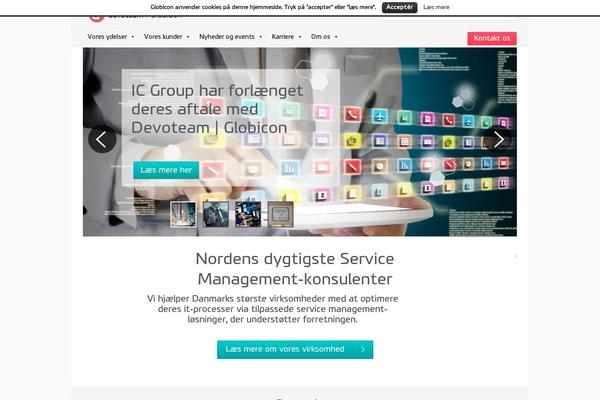Open the Nyheder og events menu
This screenshot has height=400, width=600.
[227, 37]
